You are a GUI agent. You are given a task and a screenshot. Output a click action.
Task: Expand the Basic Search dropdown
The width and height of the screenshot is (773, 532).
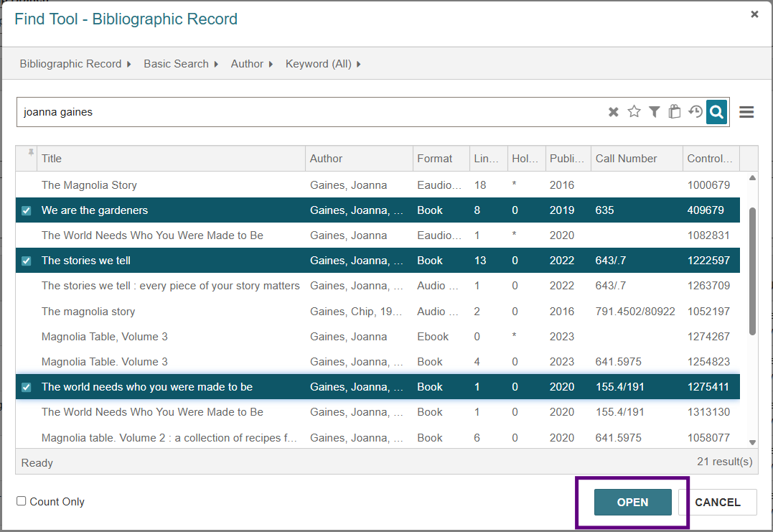(x=181, y=64)
